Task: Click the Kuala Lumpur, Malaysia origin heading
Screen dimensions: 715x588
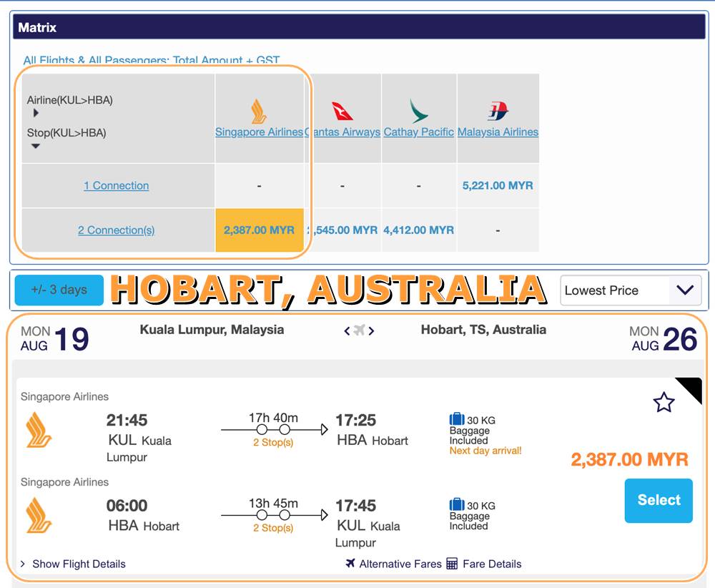Action: click(212, 330)
